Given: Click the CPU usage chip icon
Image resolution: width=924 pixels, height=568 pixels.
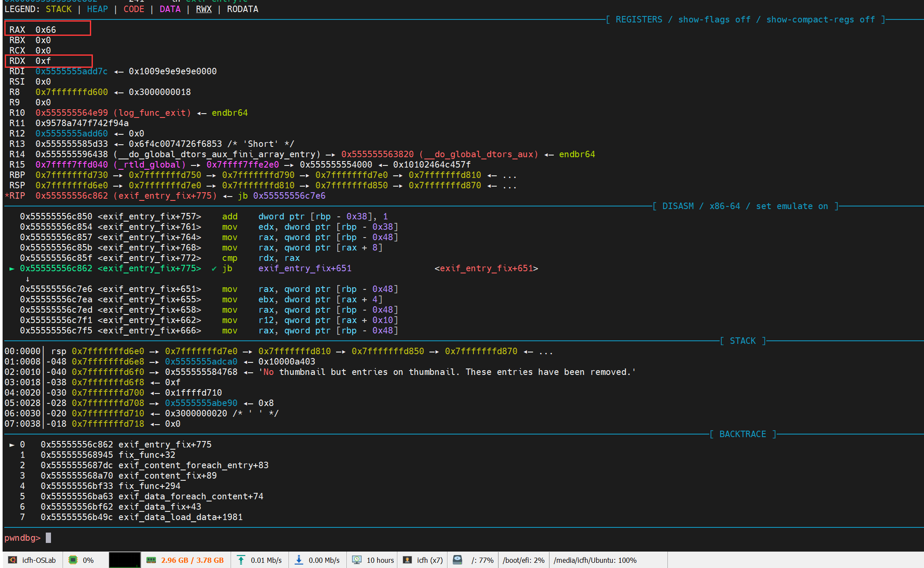Looking at the screenshot, I should coord(73,560).
